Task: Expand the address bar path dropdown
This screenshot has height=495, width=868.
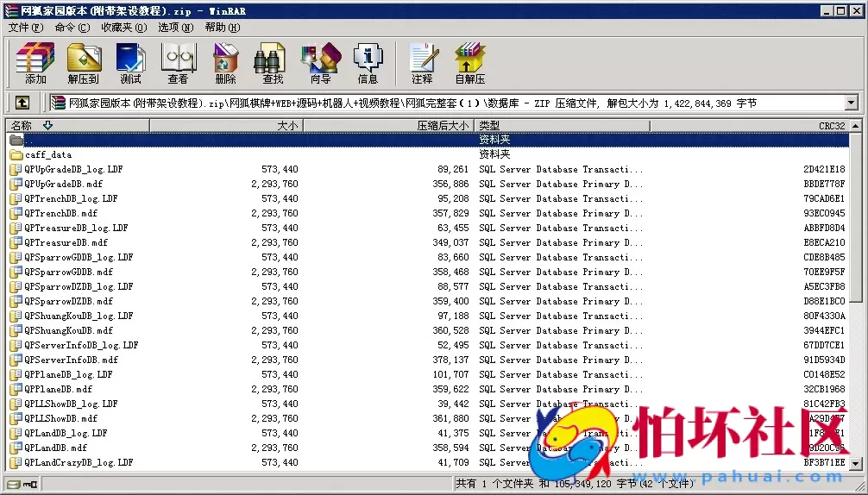Action: (852, 103)
